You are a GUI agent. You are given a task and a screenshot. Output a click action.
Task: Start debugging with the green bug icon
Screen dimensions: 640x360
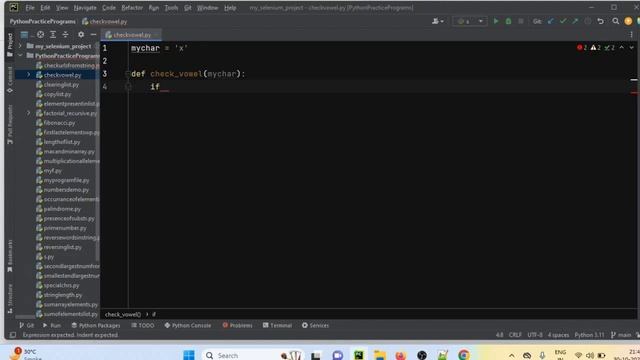point(508,21)
